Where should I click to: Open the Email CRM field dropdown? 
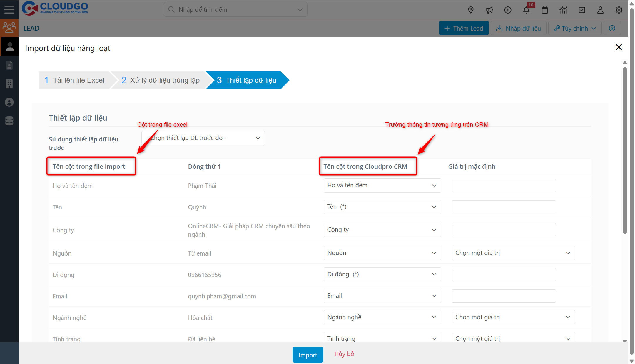click(382, 296)
